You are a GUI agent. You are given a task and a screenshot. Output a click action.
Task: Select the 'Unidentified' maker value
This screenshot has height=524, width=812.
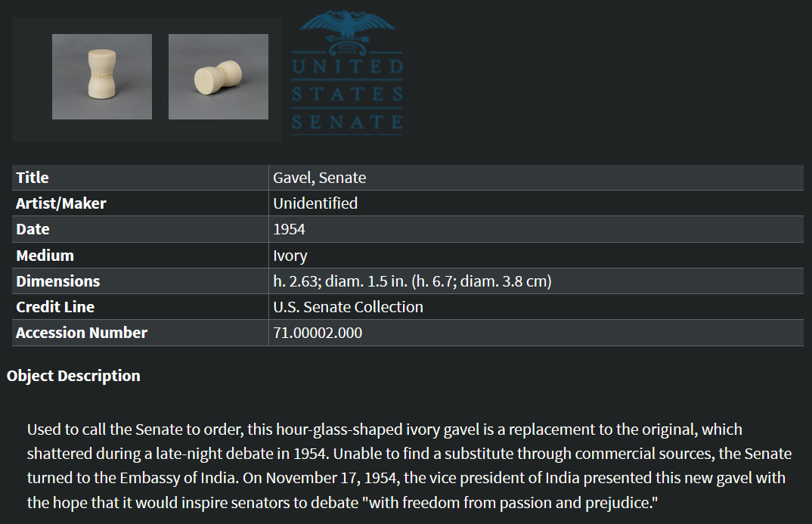tap(315, 203)
